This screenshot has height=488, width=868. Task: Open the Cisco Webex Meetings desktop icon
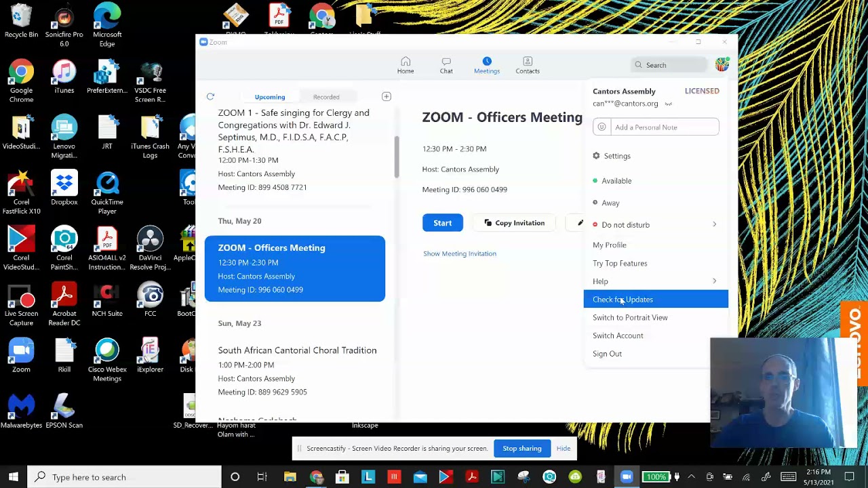tap(107, 360)
